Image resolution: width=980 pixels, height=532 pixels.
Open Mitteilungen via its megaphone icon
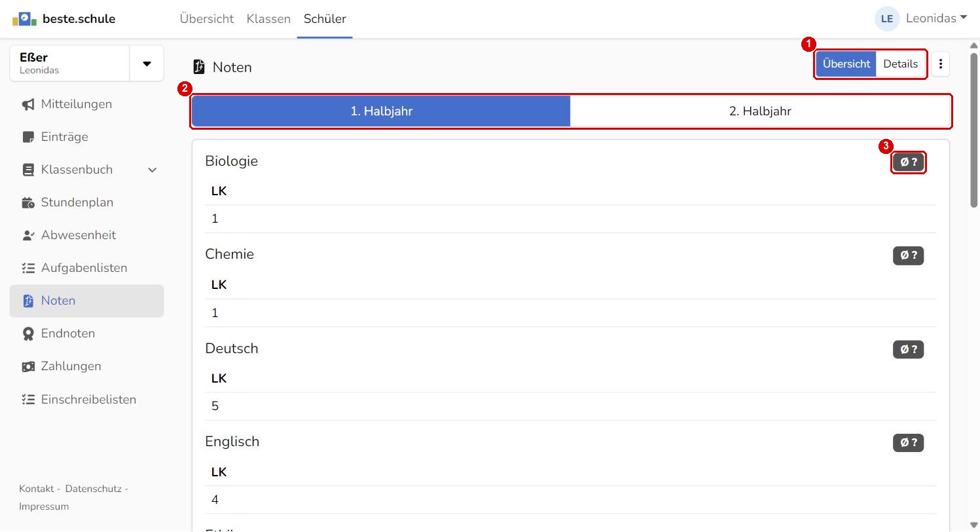click(x=28, y=105)
